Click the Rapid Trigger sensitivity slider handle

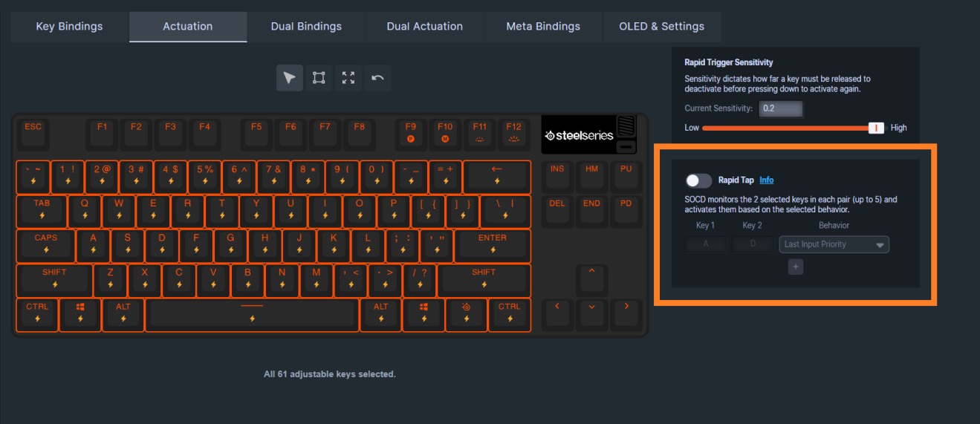coord(877,128)
